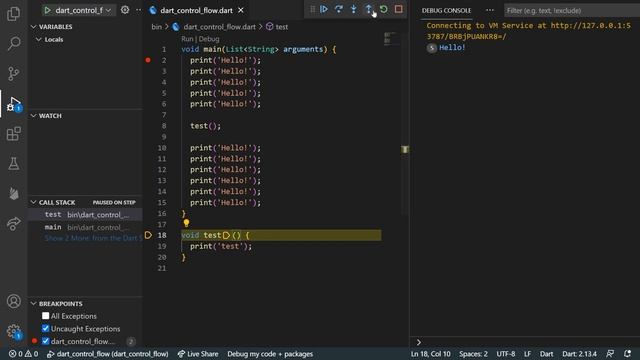Click feedback icon in status bar

point(610,354)
